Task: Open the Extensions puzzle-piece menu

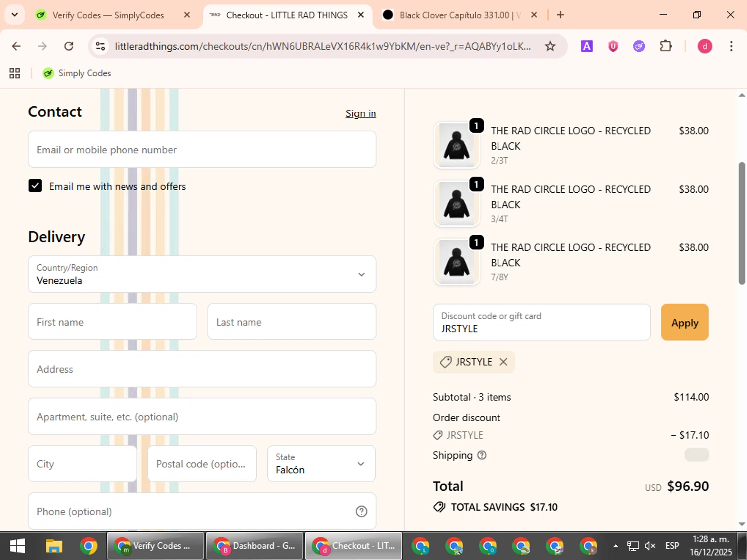Action: (x=666, y=46)
